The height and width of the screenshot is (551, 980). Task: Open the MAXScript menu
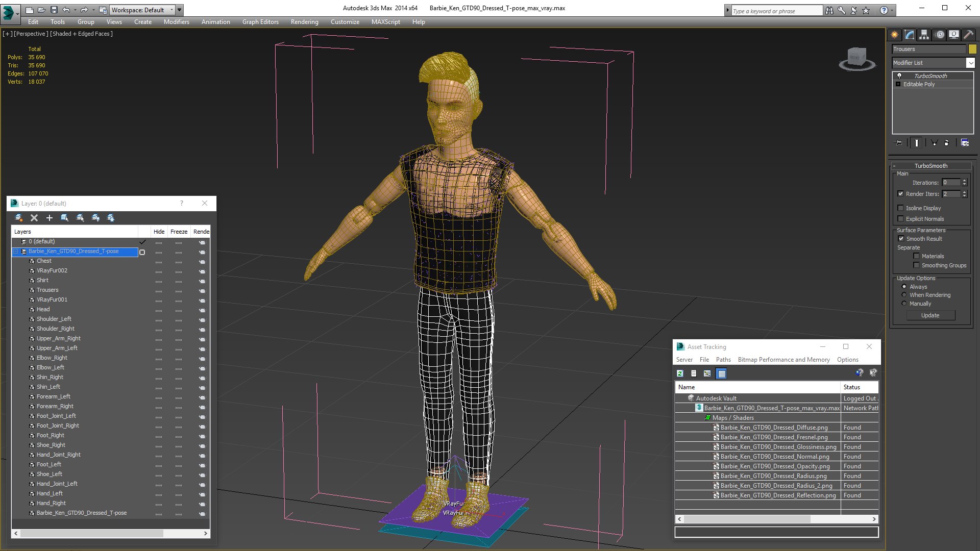point(386,22)
